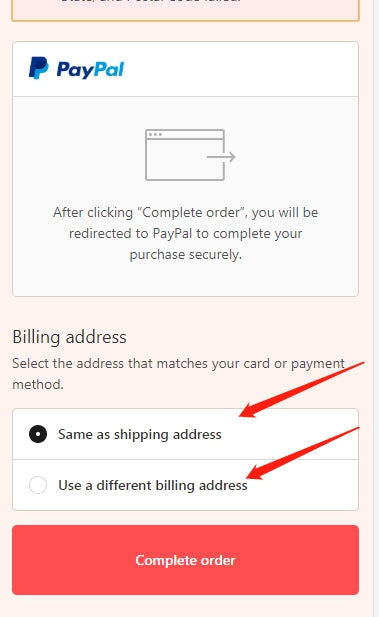Click the red Complete order button
Screen dimensions: 379x617
[185, 560]
